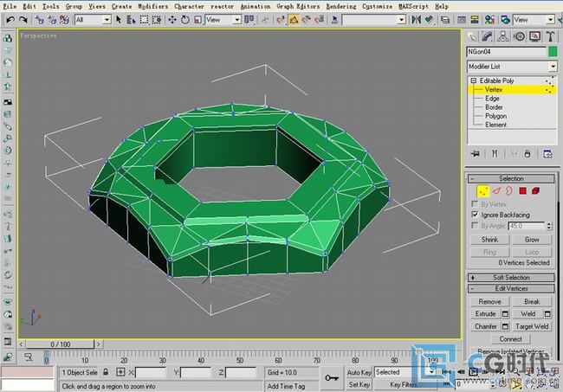Image resolution: width=563 pixels, height=392 pixels.
Task: Toggle Auto Key animation mode
Action: (359, 372)
